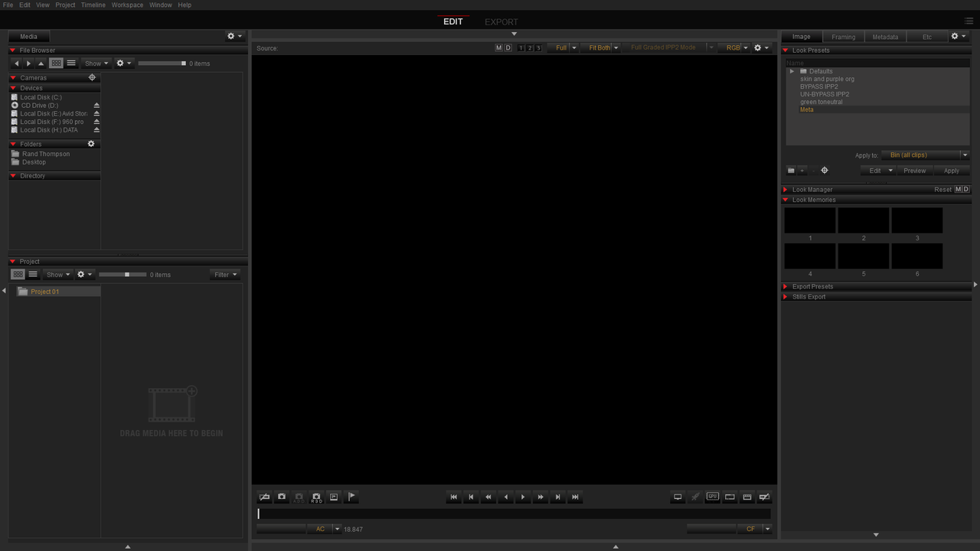The width and height of the screenshot is (980, 551).
Task: Click the Preview button in Look Presets
Action: tap(914, 171)
